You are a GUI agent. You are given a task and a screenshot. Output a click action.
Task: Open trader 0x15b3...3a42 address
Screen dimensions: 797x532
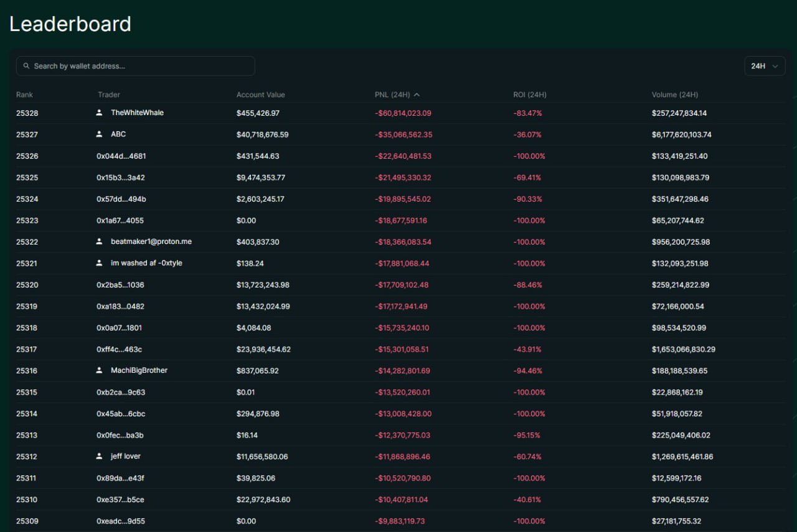point(121,177)
